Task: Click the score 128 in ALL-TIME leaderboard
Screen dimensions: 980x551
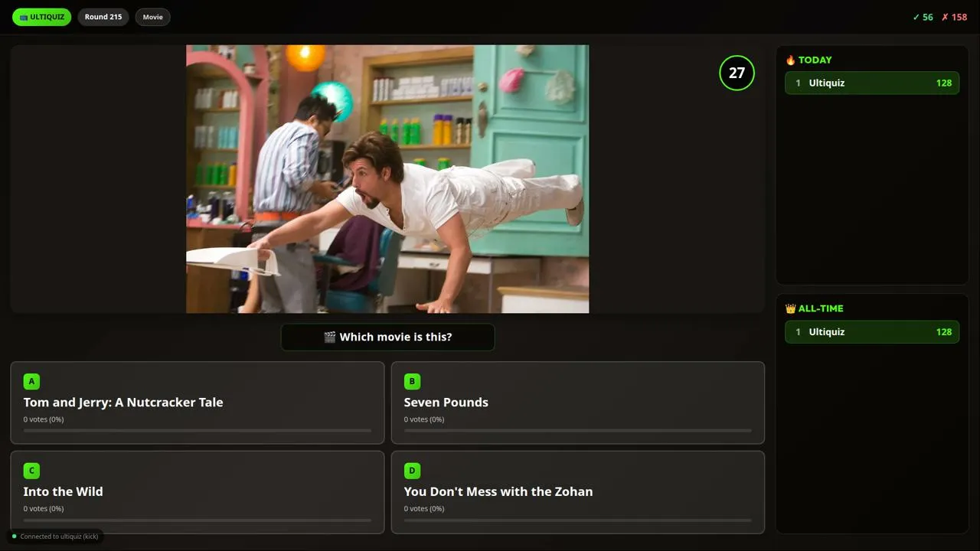Action: pos(944,331)
